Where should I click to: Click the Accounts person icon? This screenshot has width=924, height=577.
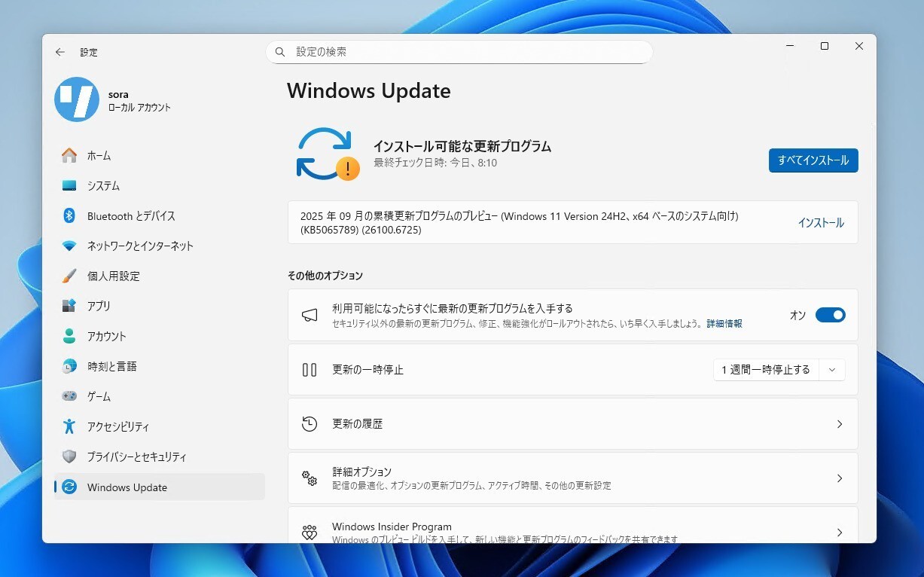coord(69,336)
